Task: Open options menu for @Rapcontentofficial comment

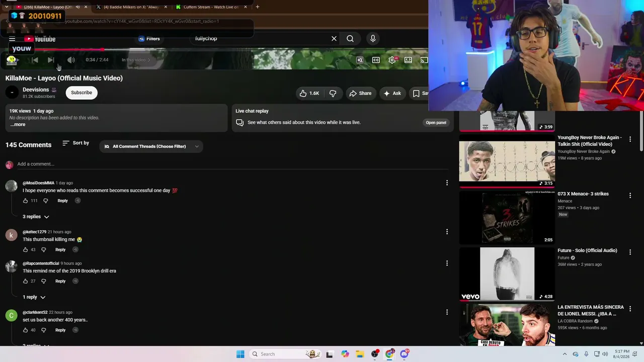Action: [x=447, y=263]
